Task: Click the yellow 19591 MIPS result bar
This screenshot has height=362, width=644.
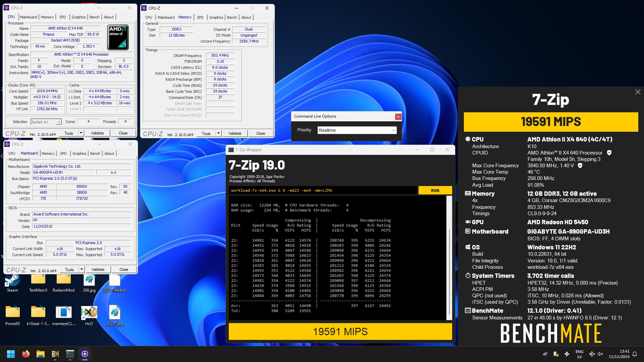Action: [340, 331]
